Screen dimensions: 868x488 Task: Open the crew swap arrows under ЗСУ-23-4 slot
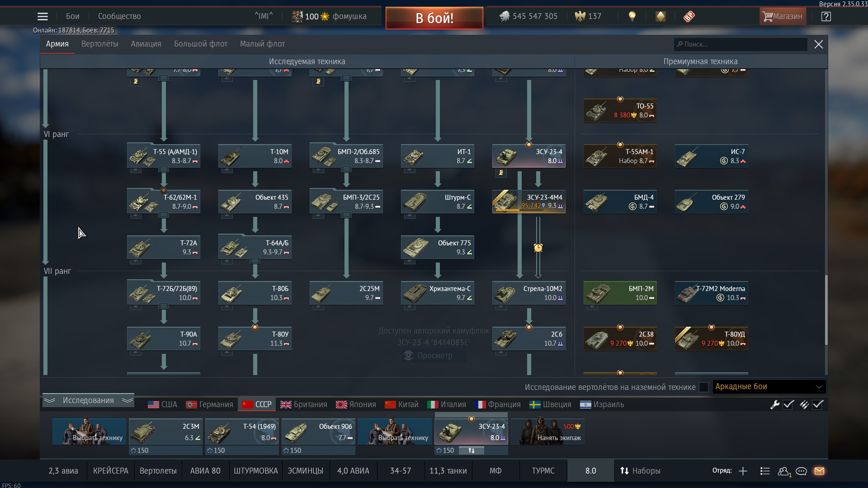click(471, 450)
